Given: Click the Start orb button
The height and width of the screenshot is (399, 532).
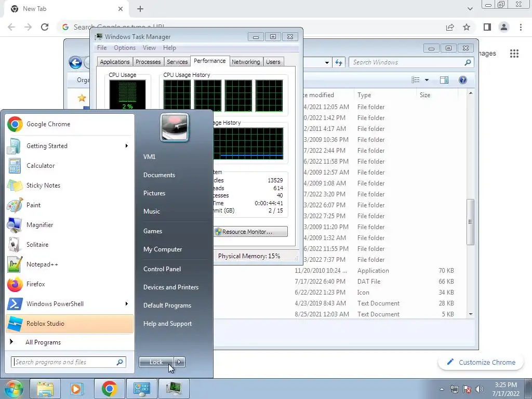Looking at the screenshot, I should [14, 389].
